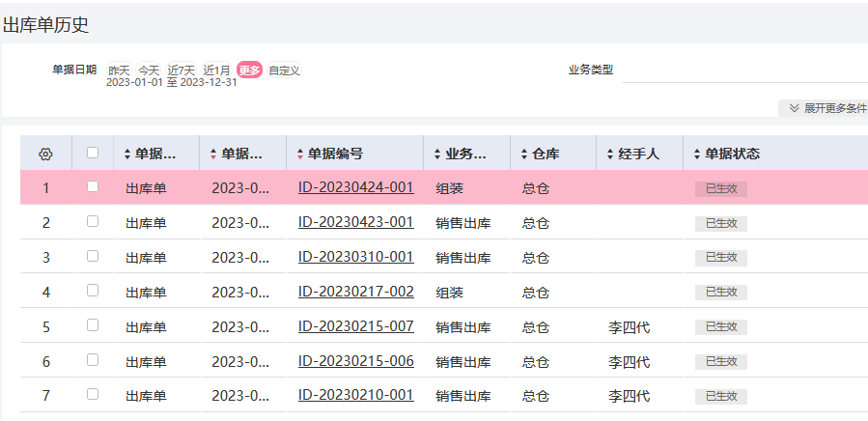
Task: Toggle the select-all checkbox in table header
Action: click(x=93, y=153)
